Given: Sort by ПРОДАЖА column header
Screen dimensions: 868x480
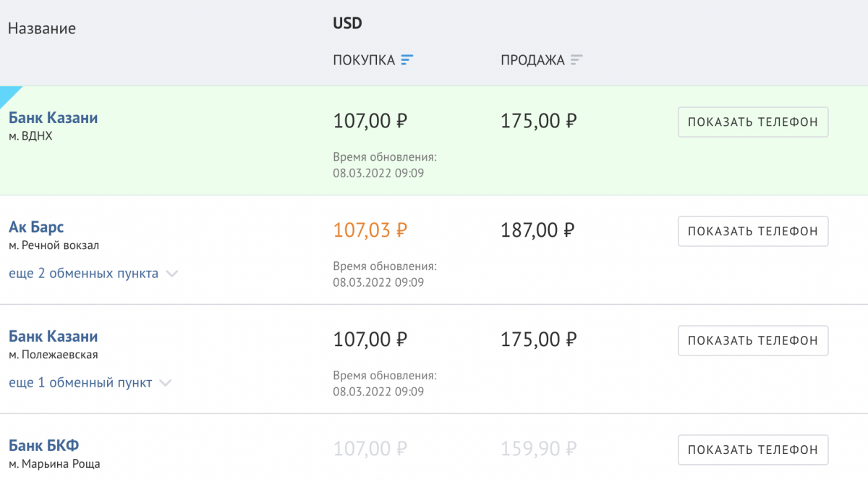Looking at the screenshot, I should point(532,60).
